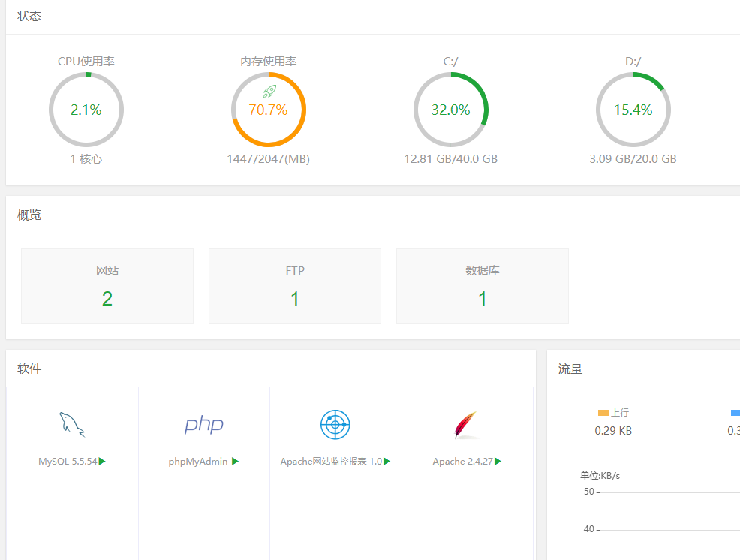Click the CPU使用率 label
Viewport: 740px width, 560px height.
pyautogui.click(x=86, y=62)
